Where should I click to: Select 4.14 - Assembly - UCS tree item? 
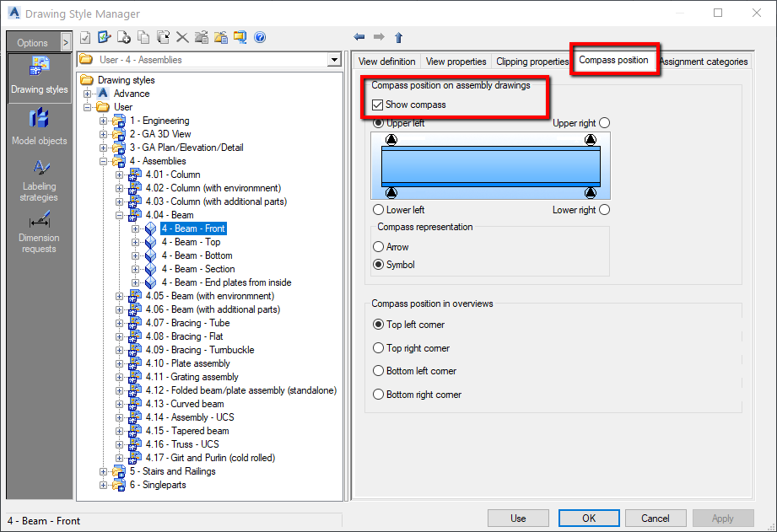coord(190,417)
